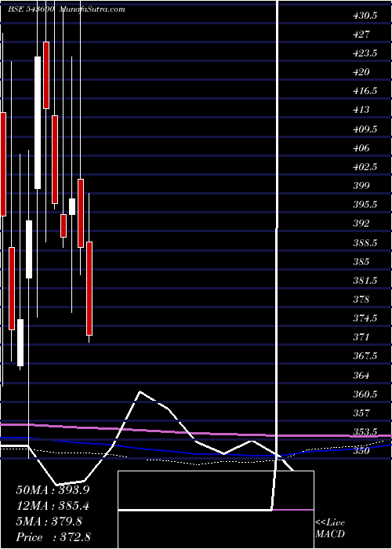This screenshot has height=549, width=392.
Task: Click the 360.5 price axis label
Action: 365,394
